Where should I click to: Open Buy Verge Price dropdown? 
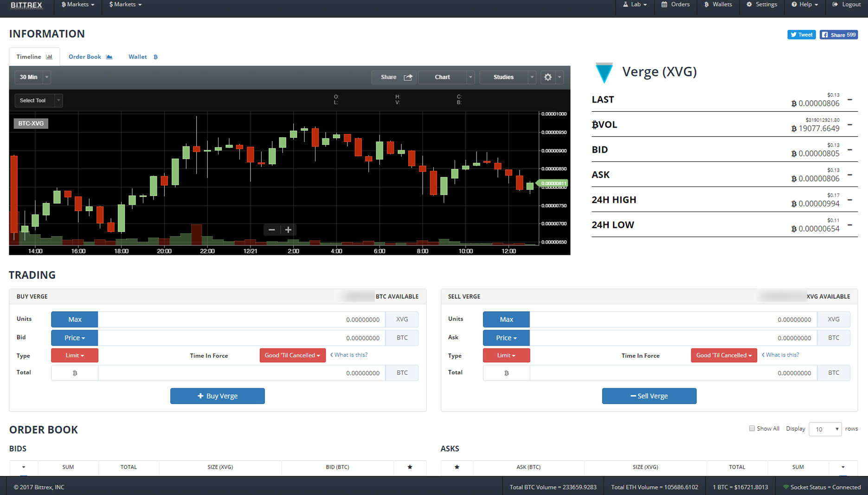[x=75, y=338]
